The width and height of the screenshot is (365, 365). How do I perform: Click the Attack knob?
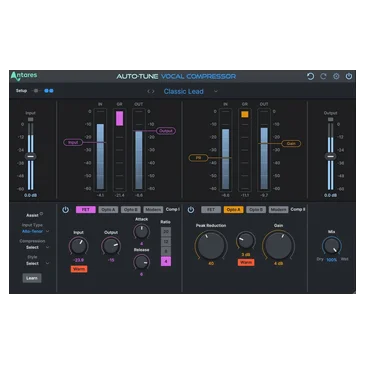tap(141, 231)
